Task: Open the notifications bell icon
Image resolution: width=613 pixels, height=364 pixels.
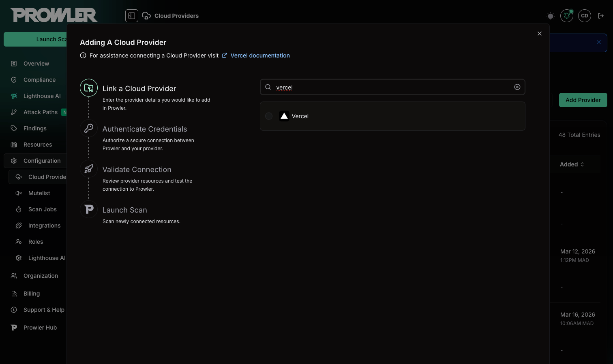Action: 567,16
